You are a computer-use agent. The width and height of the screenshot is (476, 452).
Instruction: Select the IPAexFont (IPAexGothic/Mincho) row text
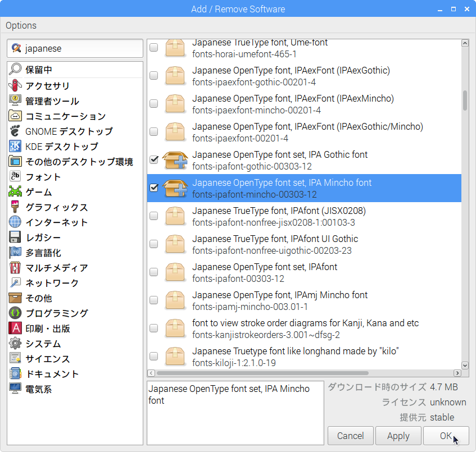tap(307, 132)
